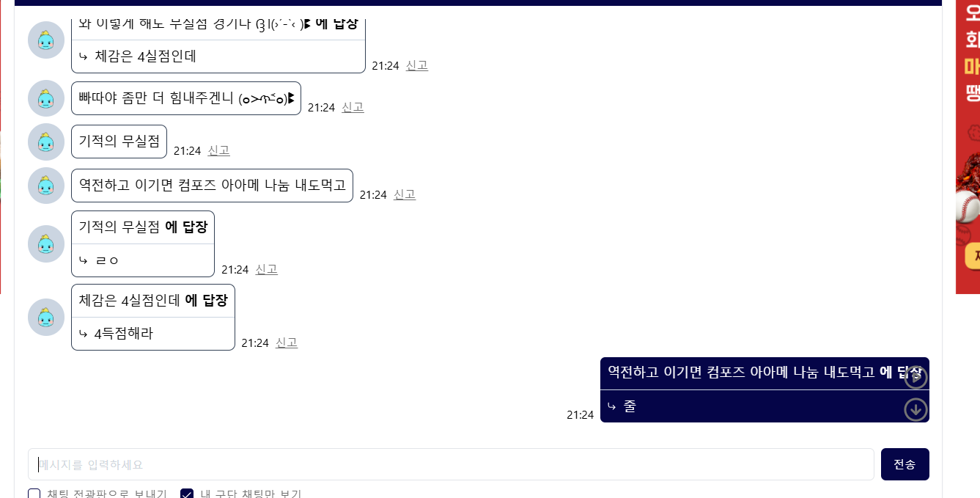Click the upper circular arrow icon on dark message
This screenshot has height=498, width=980.
pos(916,377)
